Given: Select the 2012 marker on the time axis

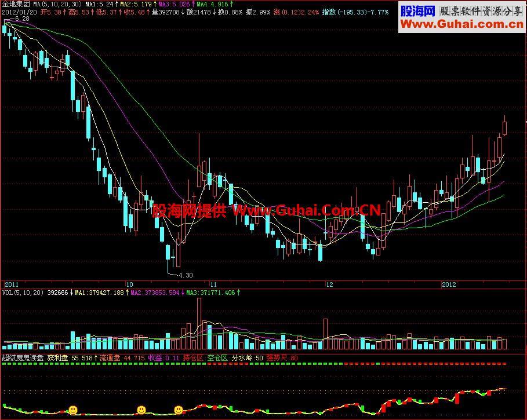Looking at the screenshot, I should [x=449, y=285].
